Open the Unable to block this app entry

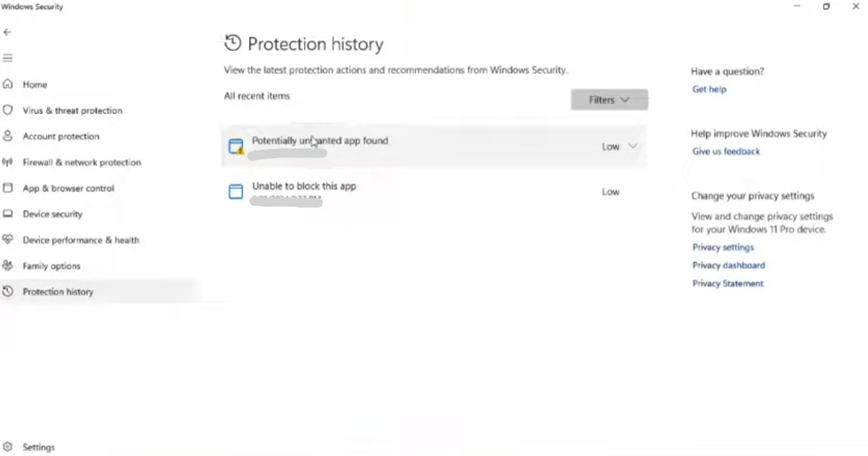click(x=303, y=187)
